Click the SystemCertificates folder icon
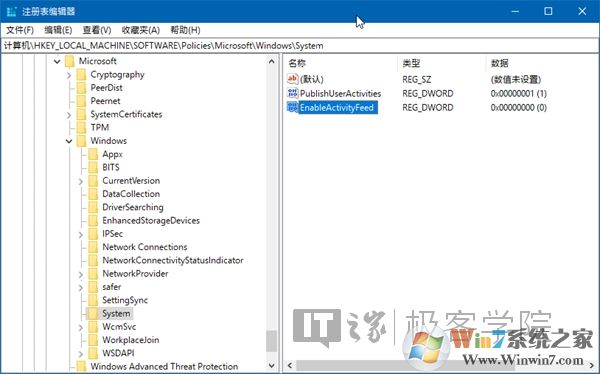The height and width of the screenshot is (374, 600). coord(82,114)
